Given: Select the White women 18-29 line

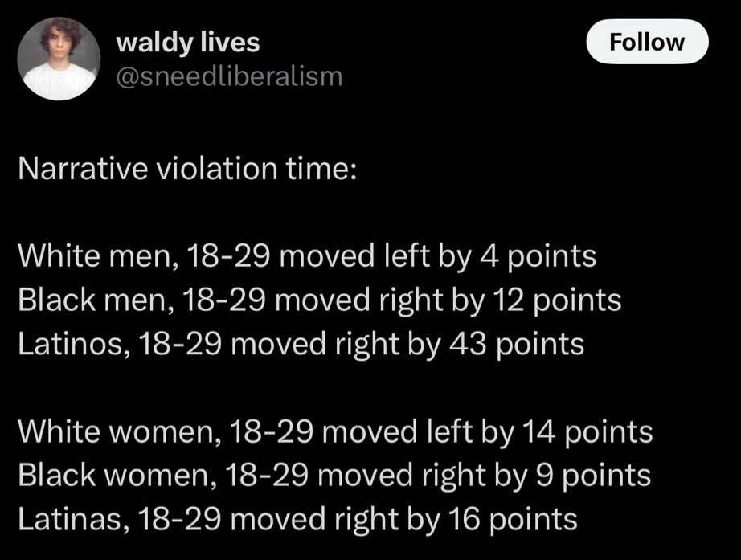Looking at the screenshot, I should (x=335, y=431).
